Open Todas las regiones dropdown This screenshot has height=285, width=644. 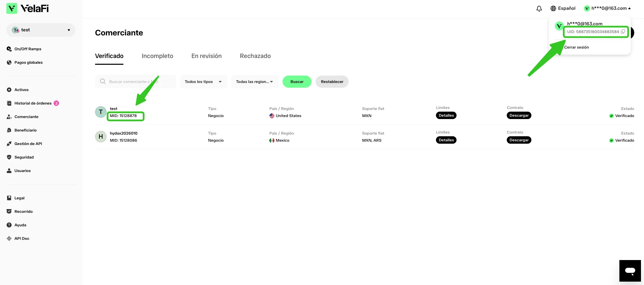[255, 82]
